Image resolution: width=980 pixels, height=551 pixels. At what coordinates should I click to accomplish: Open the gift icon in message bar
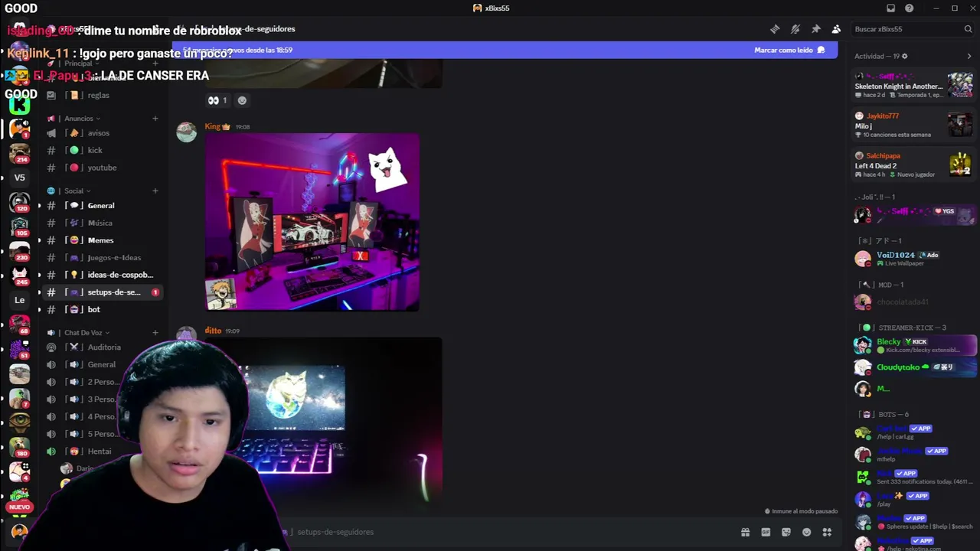pyautogui.click(x=745, y=532)
